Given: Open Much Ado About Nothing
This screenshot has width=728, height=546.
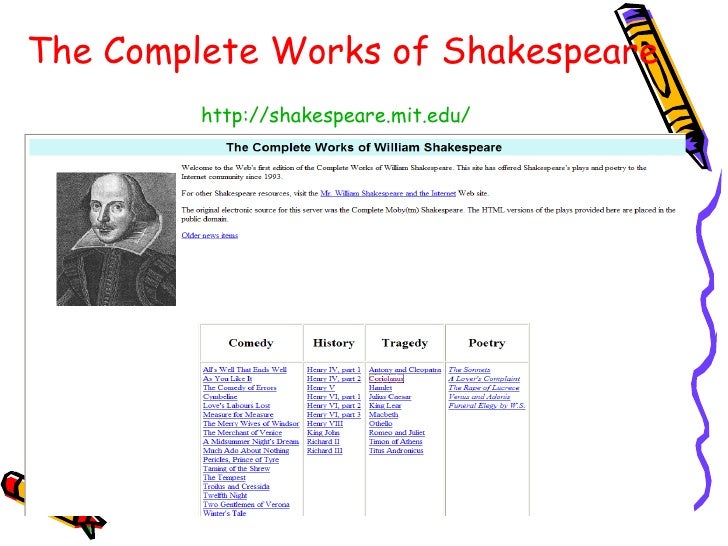Looking at the screenshot, I should 246,450.
